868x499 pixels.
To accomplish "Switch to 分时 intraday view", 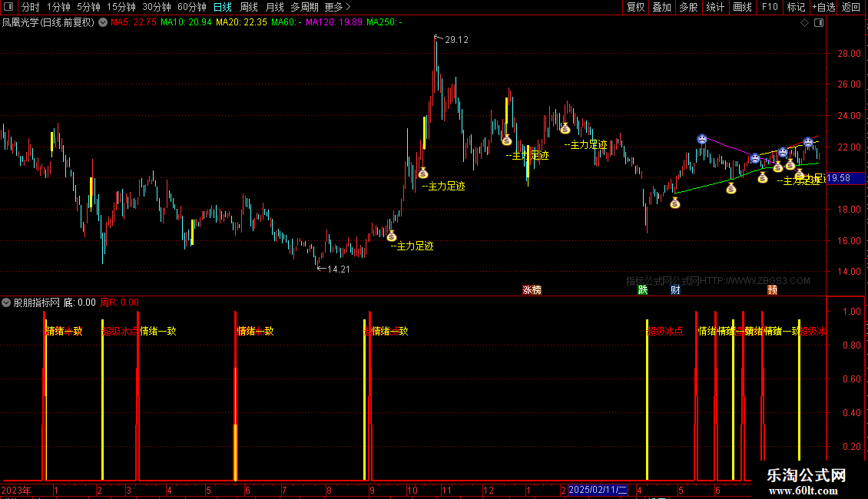I will (31, 7).
